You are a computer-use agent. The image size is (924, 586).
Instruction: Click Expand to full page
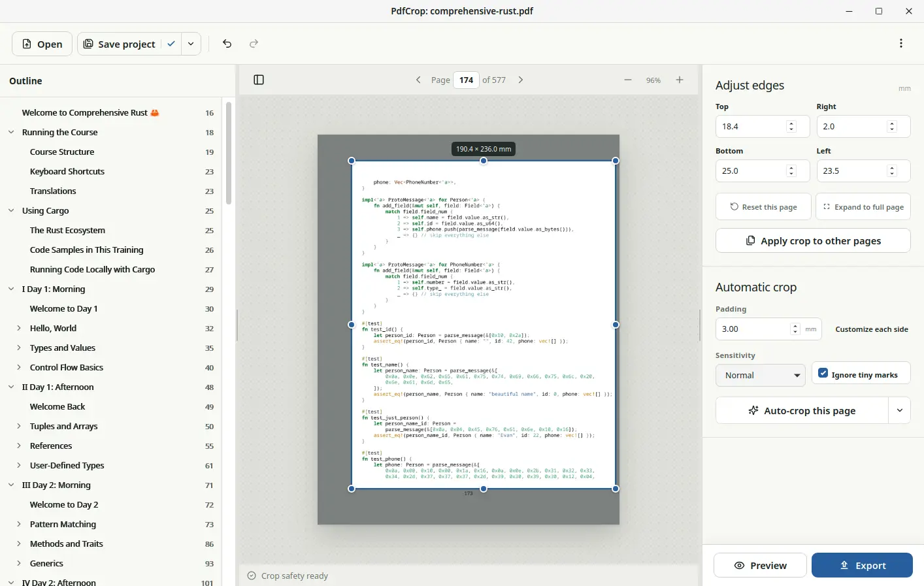point(863,207)
